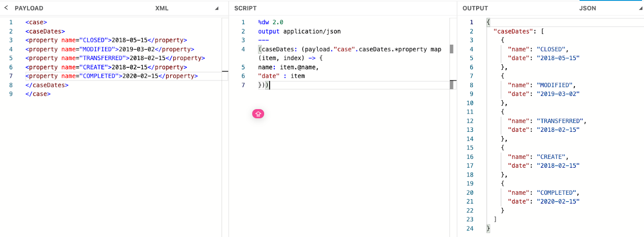The image size is (644, 237).
Task: Click the TRANSFERRED property line in payload
Action: pyautogui.click(x=115, y=58)
